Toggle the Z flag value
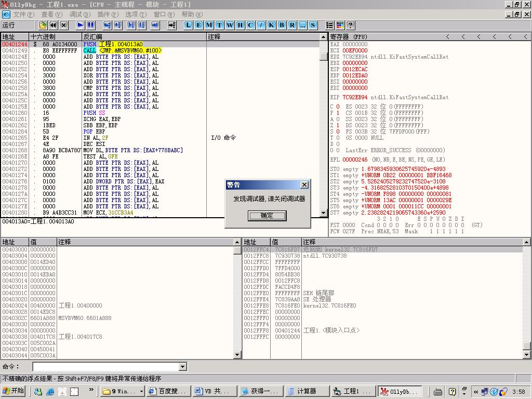 point(338,125)
